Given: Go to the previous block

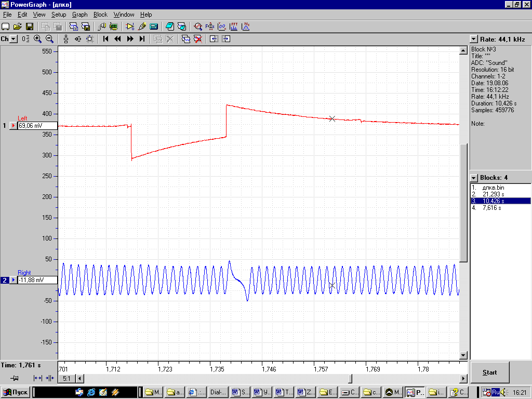Looking at the screenshot, I should point(118,39).
